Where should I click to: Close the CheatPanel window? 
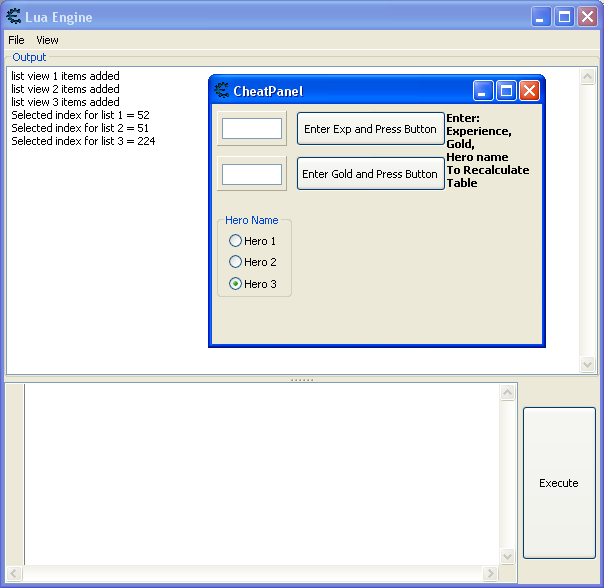click(529, 91)
